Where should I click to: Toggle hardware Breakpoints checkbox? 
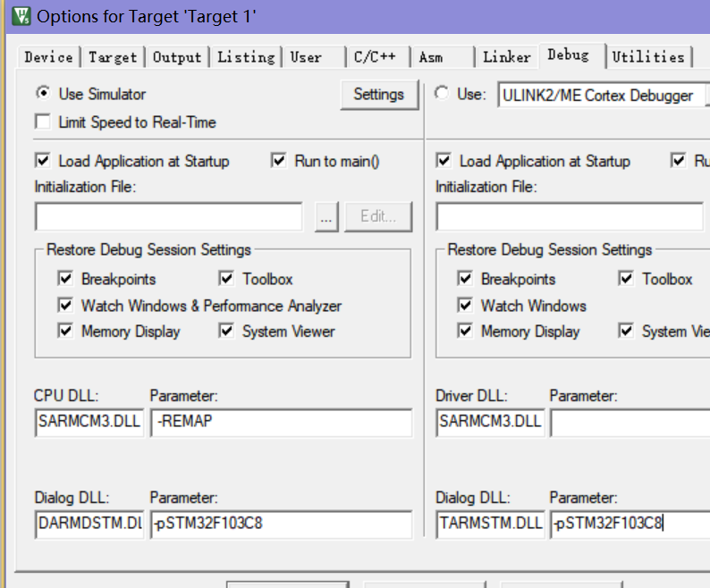click(x=466, y=279)
